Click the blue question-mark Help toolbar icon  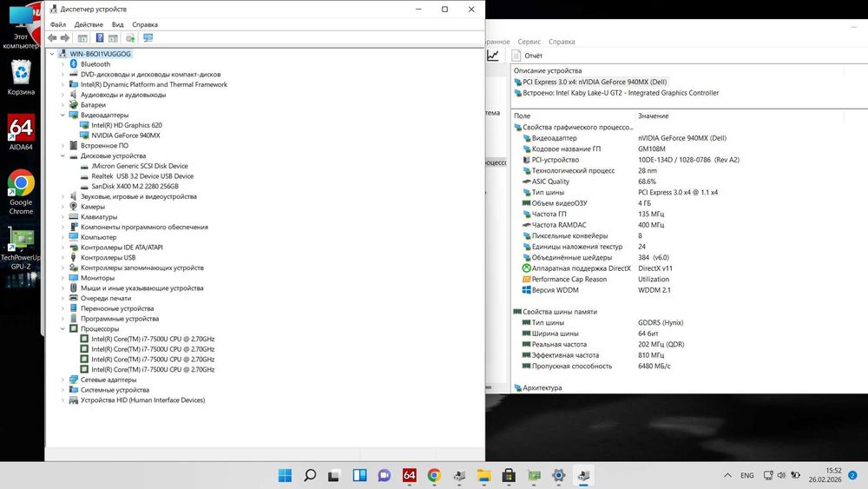point(100,37)
